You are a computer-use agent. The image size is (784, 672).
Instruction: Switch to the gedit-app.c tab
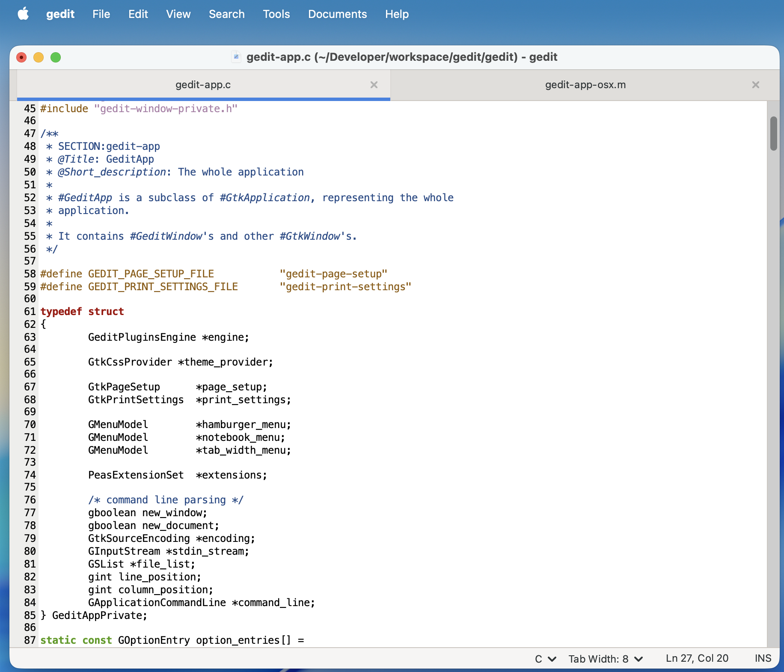pyautogui.click(x=203, y=85)
